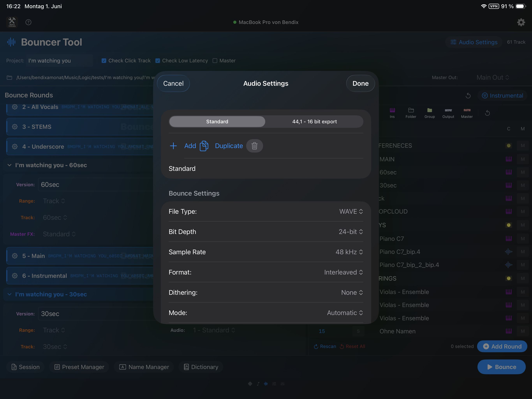Open the Bit Depth 24-bit dropdown
Screen dimensions: 532x399
pos(351,232)
